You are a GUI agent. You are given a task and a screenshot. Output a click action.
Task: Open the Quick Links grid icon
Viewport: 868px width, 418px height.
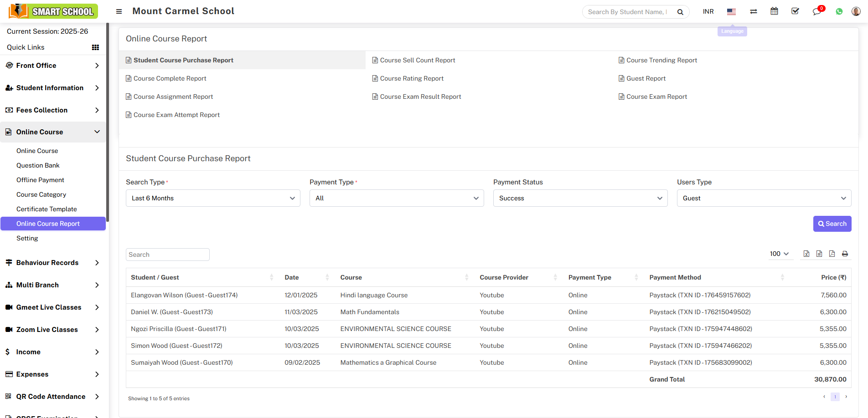tap(95, 47)
